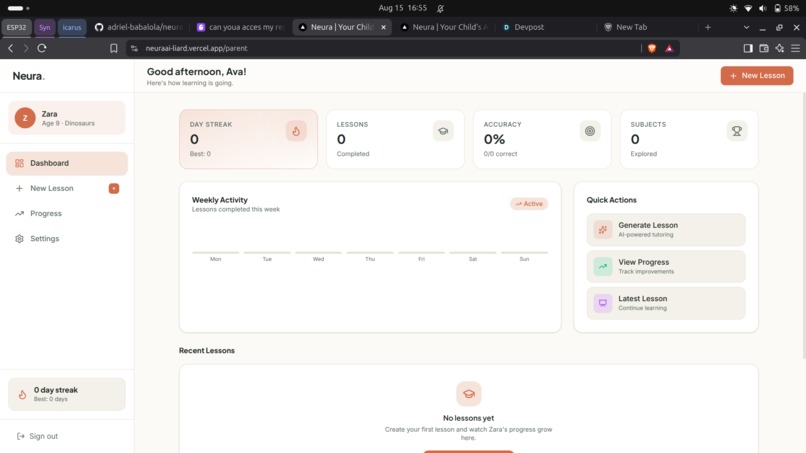Click the browser forward arrow
Viewport: 806px width, 453px height.
pos(26,48)
